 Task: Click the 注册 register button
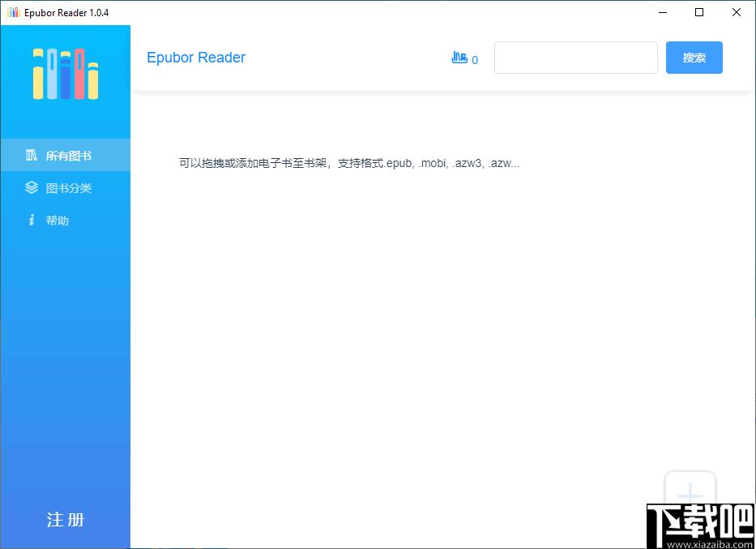(x=66, y=520)
